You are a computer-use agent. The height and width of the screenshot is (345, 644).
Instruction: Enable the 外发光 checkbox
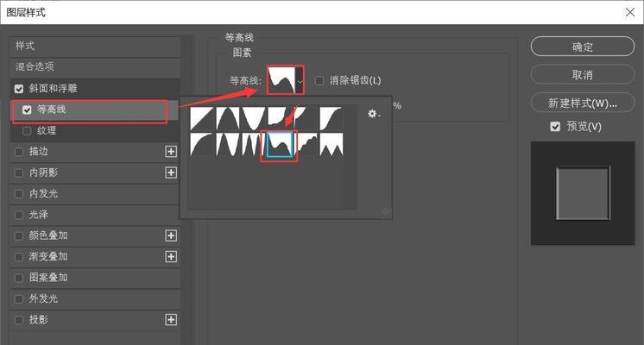(19, 298)
